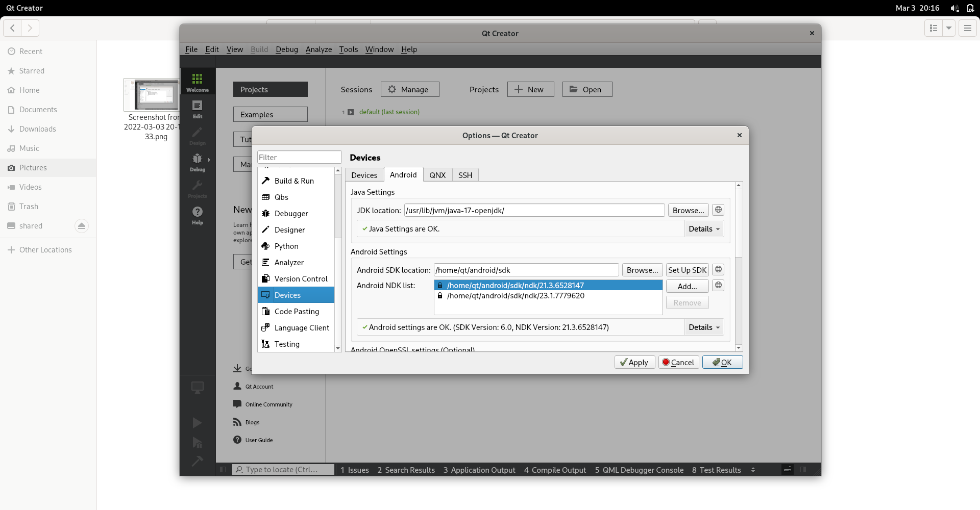Select Version Control options category
Image resolution: width=980 pixels, height=510 pixels.
click(x=296, y=279)
